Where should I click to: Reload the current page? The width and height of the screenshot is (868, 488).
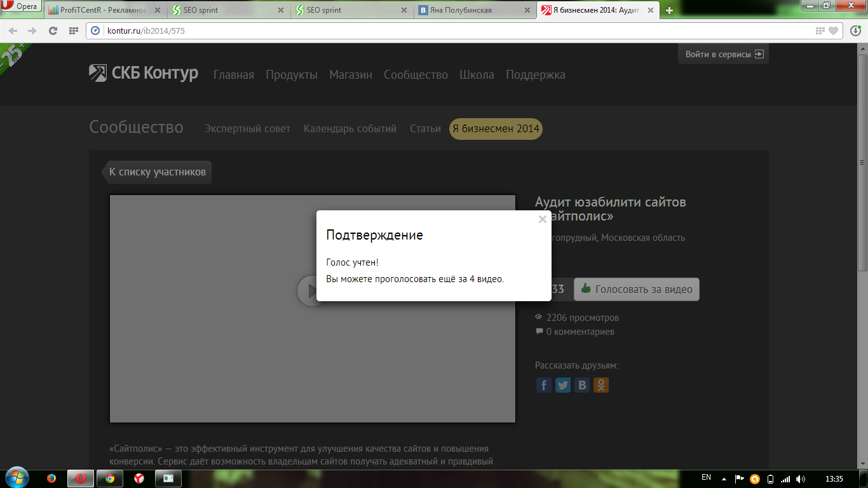click(53, 30)
